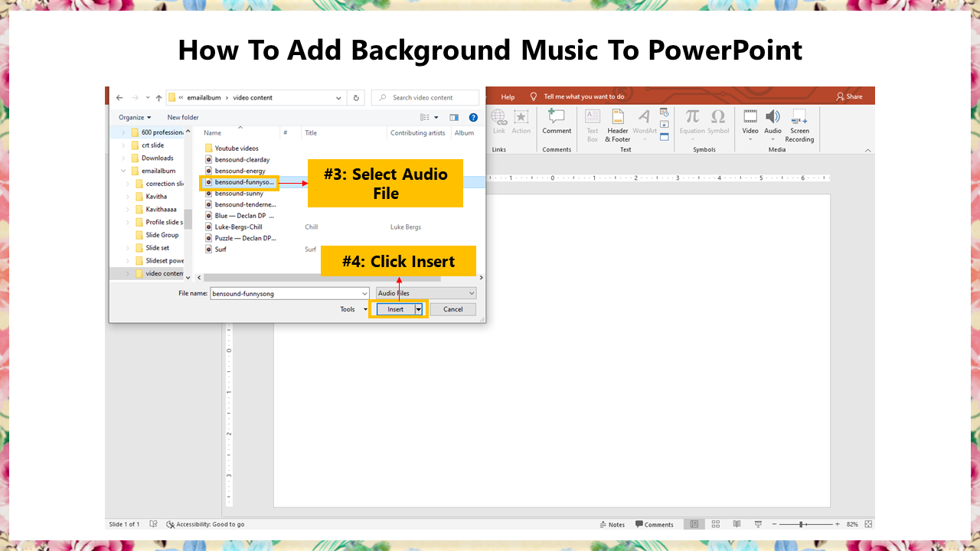The width and height of the screenshot is (980, 551).
Task: Adjust the zoom slider handle
Action: click(802, 524)
